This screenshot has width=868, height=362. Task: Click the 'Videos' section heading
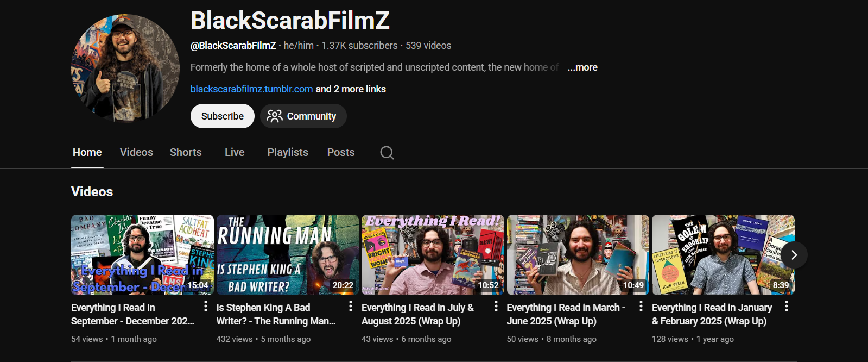92,192
